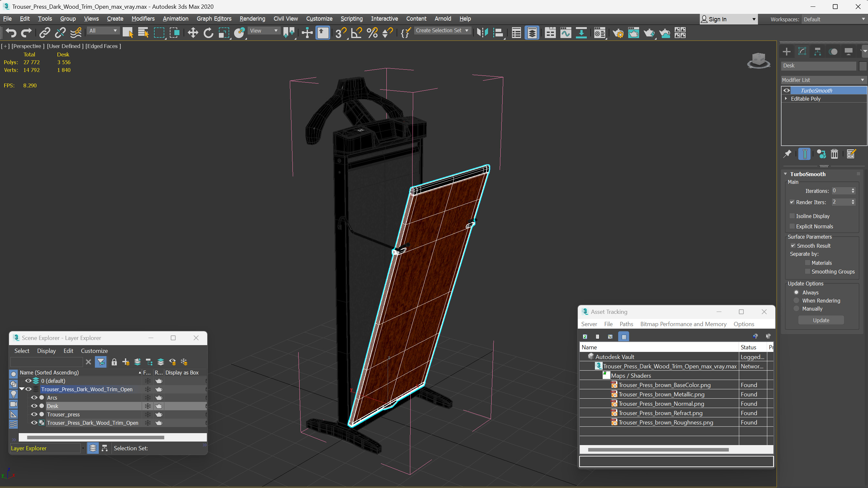Select the When Rendering radio option
The width and height of the screenshot is (868, 488).
[x=797, y=300]
